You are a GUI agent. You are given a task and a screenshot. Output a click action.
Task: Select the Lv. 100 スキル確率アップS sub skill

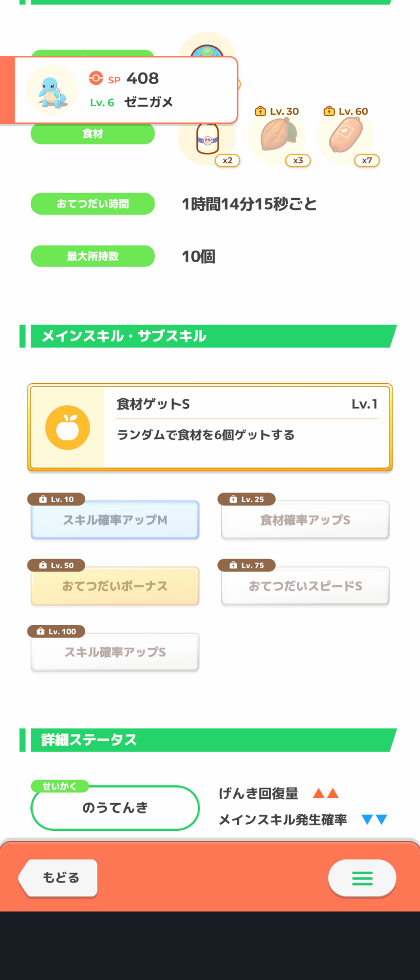point(115,652)
